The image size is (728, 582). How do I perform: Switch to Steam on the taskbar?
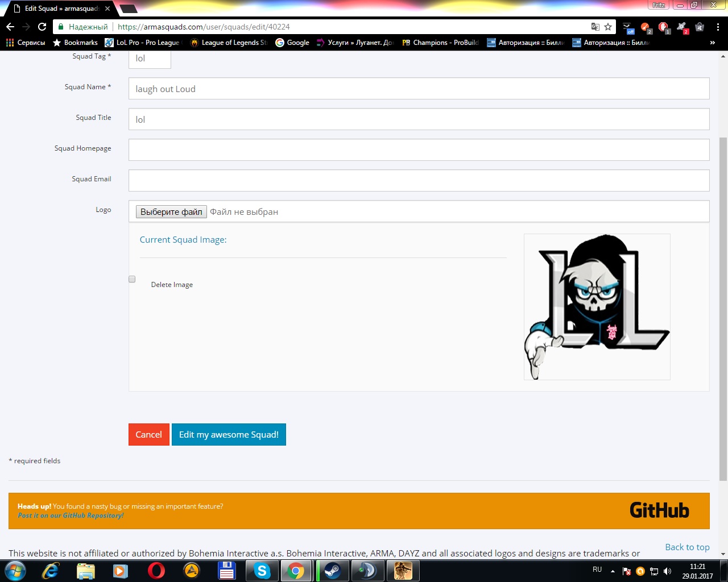click(x=332, y=571)
